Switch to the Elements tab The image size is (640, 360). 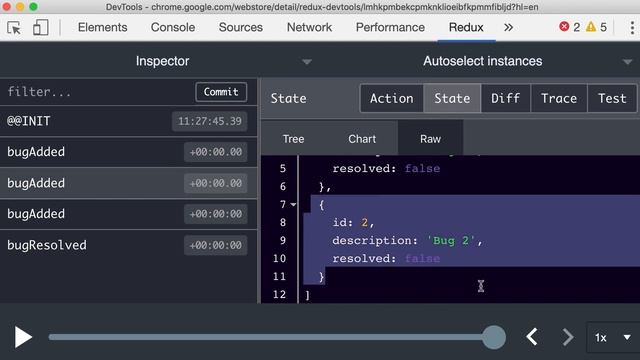click(102, 27)
